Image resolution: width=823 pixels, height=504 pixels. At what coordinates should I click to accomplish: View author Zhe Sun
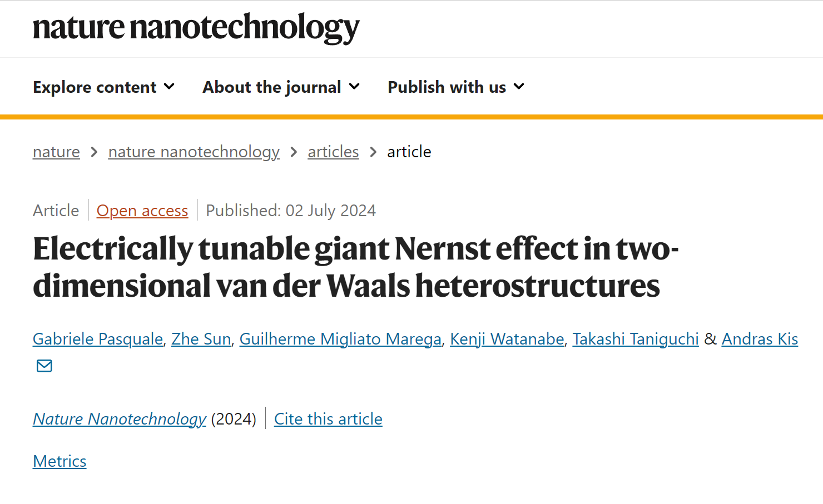(201, 339)
